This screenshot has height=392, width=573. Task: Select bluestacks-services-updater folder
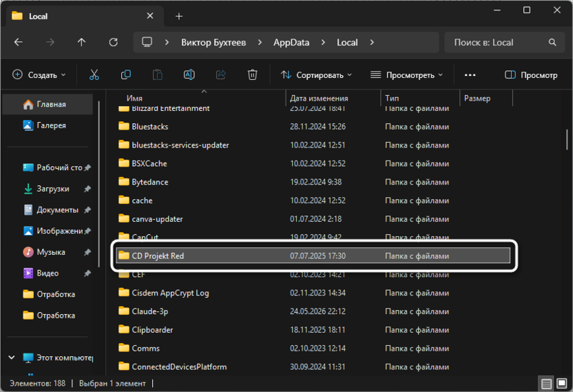[x=313, y=145]
